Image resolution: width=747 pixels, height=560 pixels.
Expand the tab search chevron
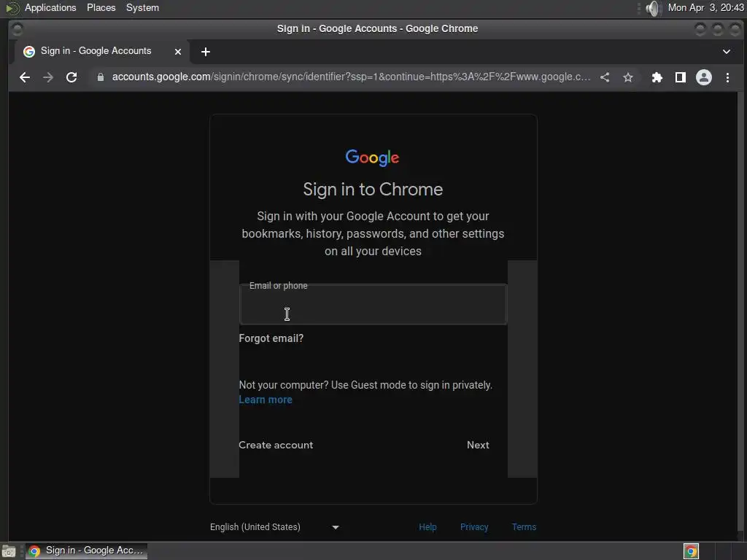point(727,52)
